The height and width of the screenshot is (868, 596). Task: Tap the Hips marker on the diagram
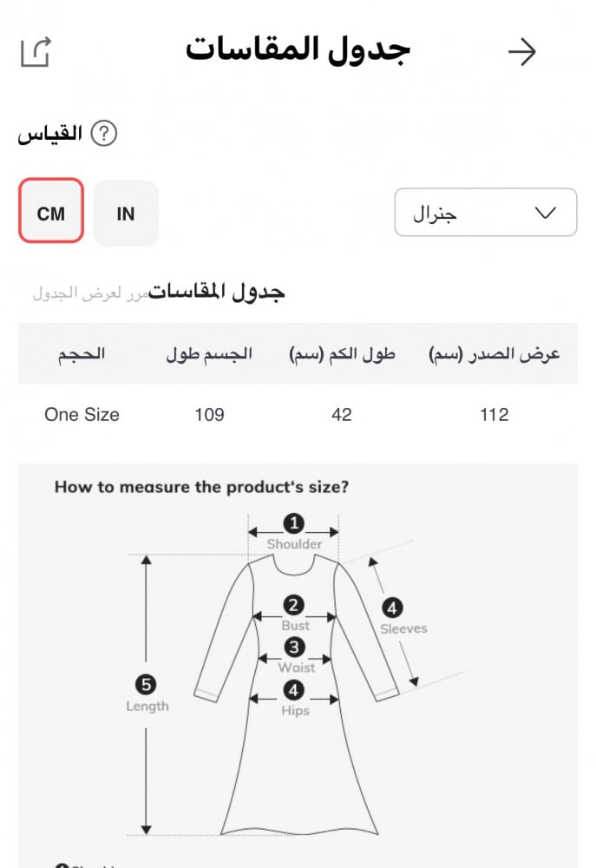pyautogui.click(x=295, y=690)
